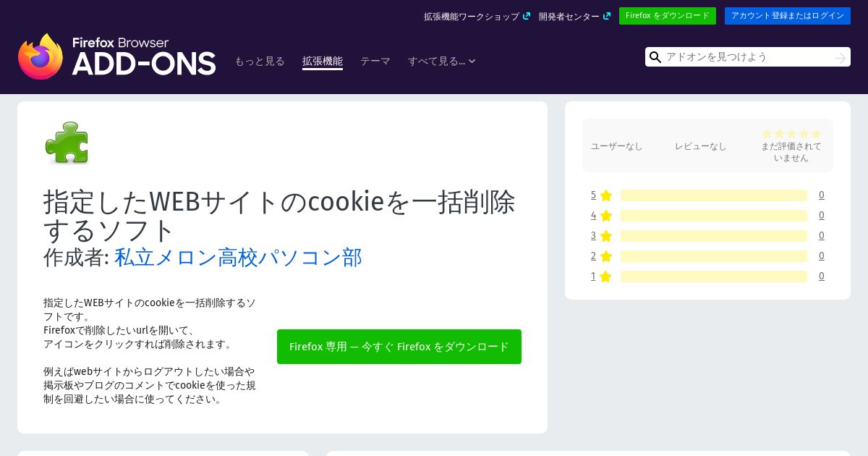Click the 0 count beside 1-star bar
Viewport: 868px width, 456px height.
tap(822, 276)
